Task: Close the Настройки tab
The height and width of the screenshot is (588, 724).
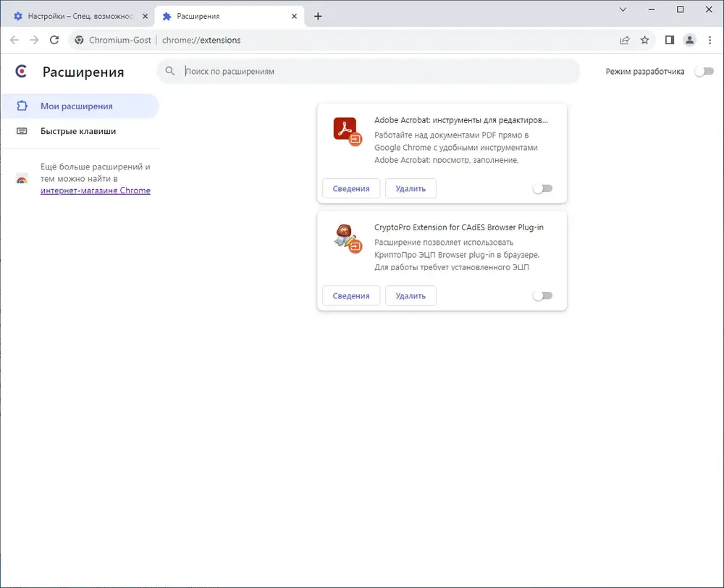Action: click(x=145, y=16)
